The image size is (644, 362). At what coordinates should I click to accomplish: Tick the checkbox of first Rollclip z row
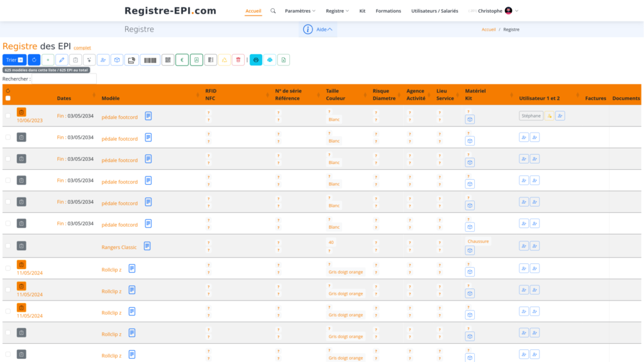8,268
